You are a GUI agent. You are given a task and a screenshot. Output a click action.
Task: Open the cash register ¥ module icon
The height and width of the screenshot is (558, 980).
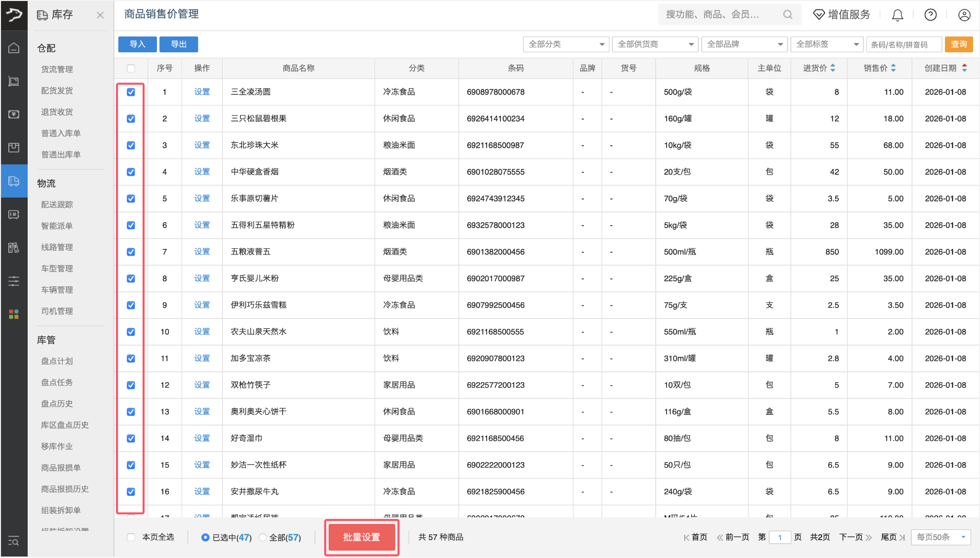coord(14,114)
